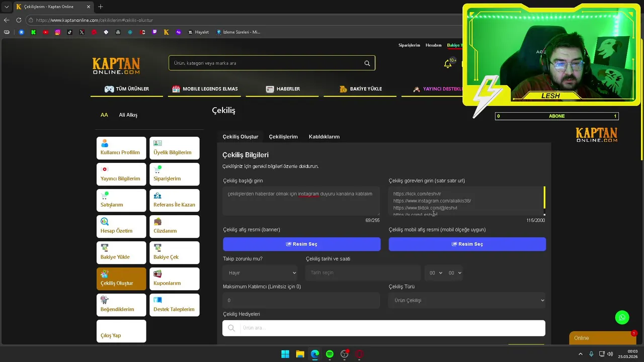Open new browser tab with plus
Viewport: 644px width, 362px height.
tap(101, 7)
